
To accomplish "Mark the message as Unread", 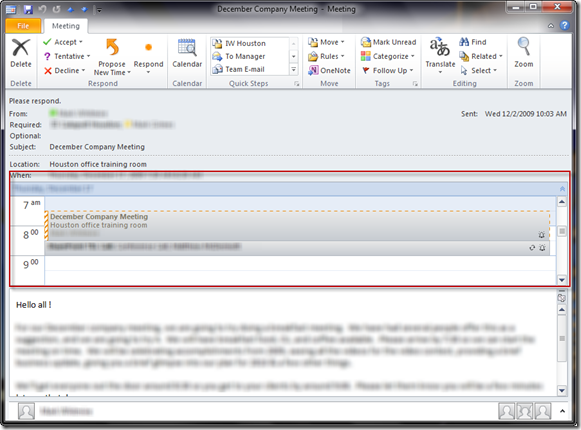I will [x=388, y=42].
